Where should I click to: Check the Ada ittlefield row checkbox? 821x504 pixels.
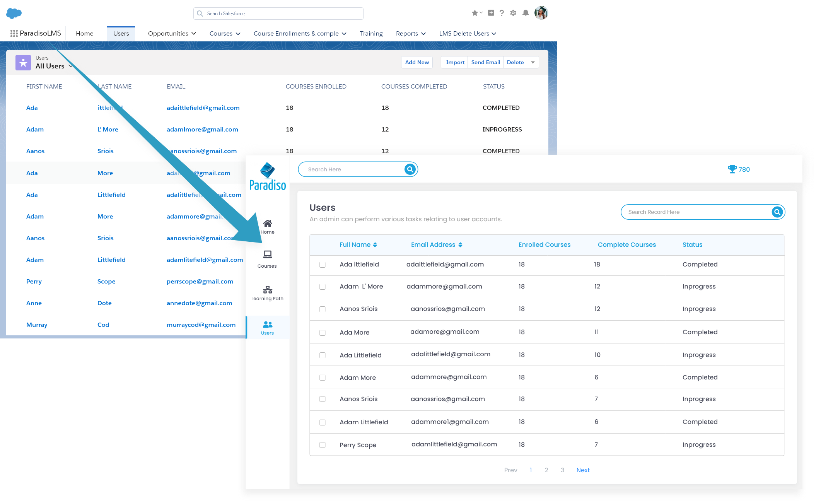click(323, 265)
